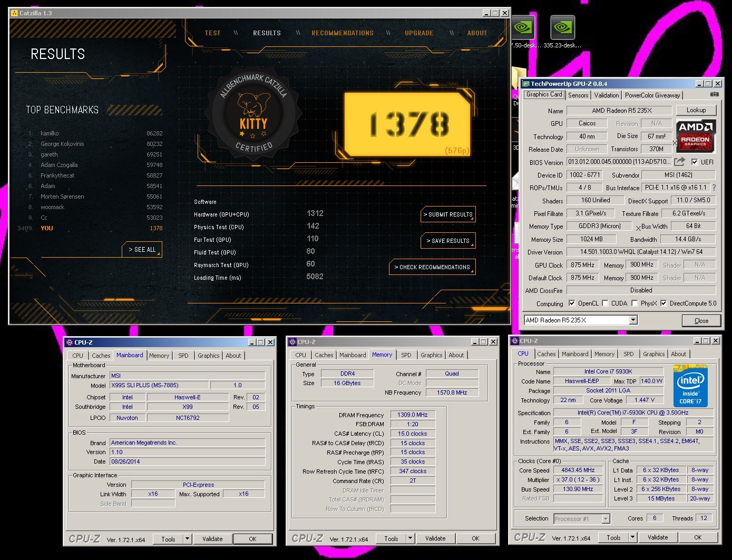Click OK in Memory CPU-Z window
Viewport: 732px width, 560px height.
pos(475,538)
